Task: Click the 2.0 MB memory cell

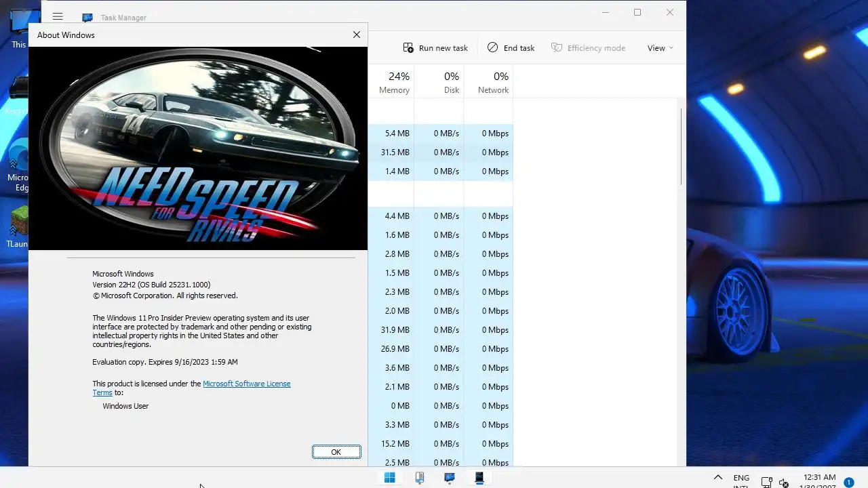Action: point(391,311)
